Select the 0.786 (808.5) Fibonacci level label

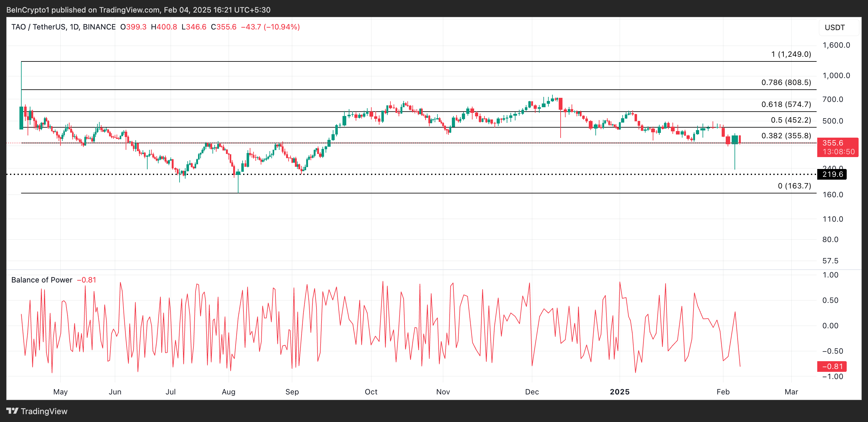(786, 82)
